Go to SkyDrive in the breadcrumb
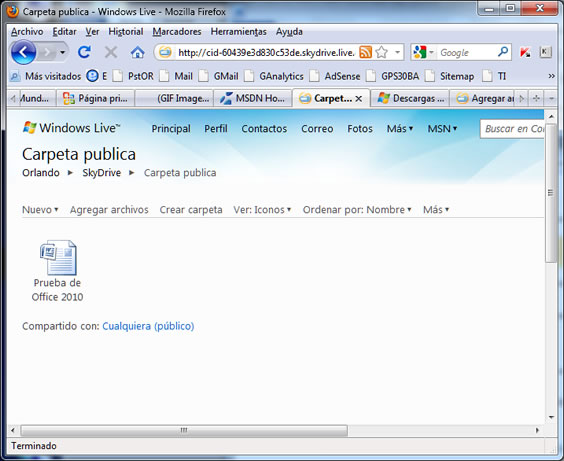Image resolution: width=564 pixels, height=461 pixels. click(101, 173)
